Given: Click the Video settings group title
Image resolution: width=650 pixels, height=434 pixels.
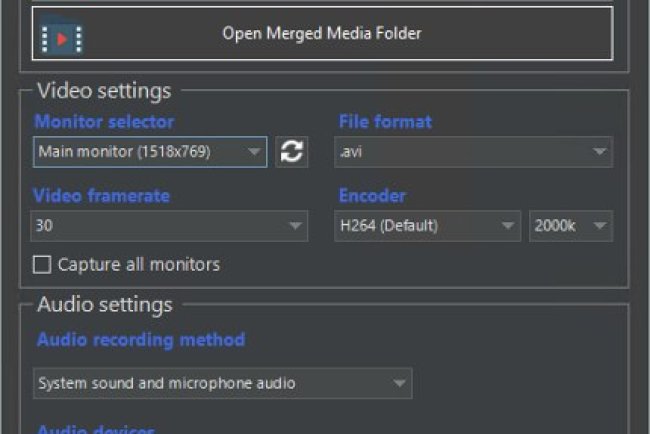Looking at the screenshot, I should 104,91.
